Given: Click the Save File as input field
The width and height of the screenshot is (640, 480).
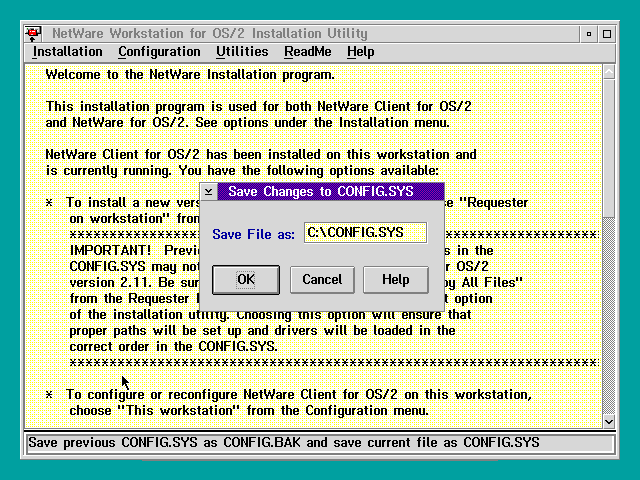Looking at the screenshot, I should [365, 233].
